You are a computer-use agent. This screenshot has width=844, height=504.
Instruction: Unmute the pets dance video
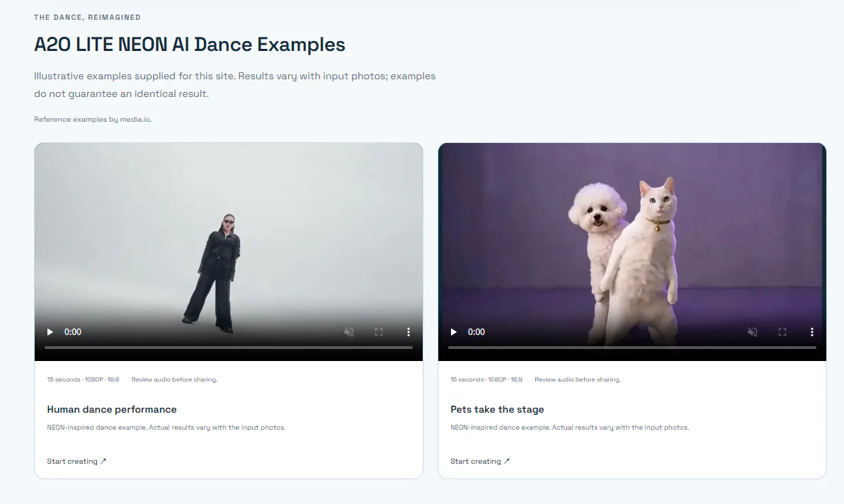[753, 332]
